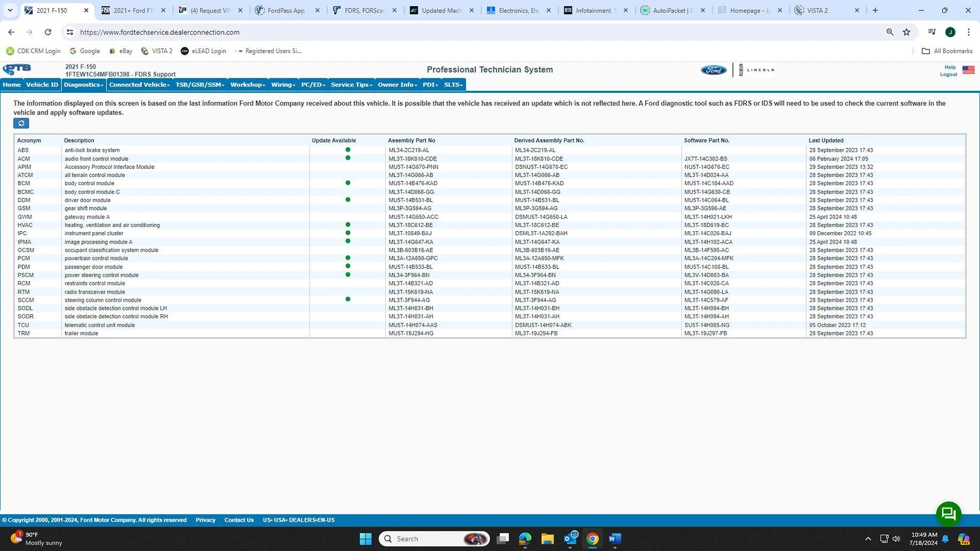Open Windows Start menu

(x=366, y=539)
